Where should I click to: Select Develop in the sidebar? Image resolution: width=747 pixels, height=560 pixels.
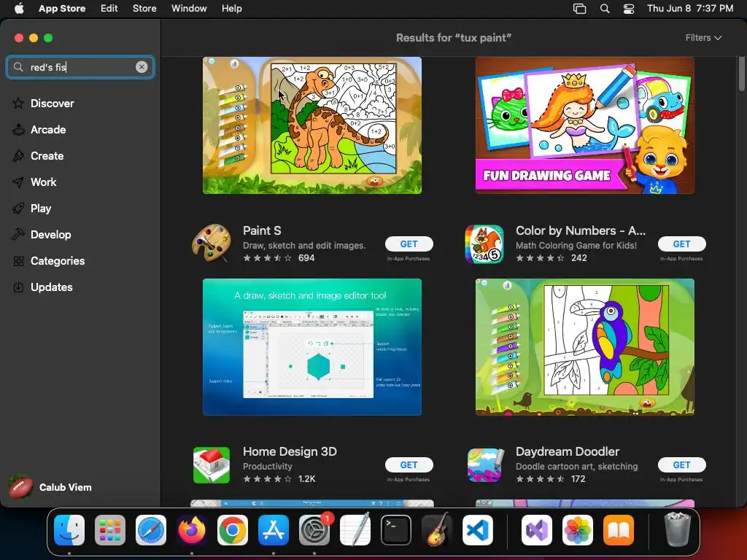click(x=50, y=234)
